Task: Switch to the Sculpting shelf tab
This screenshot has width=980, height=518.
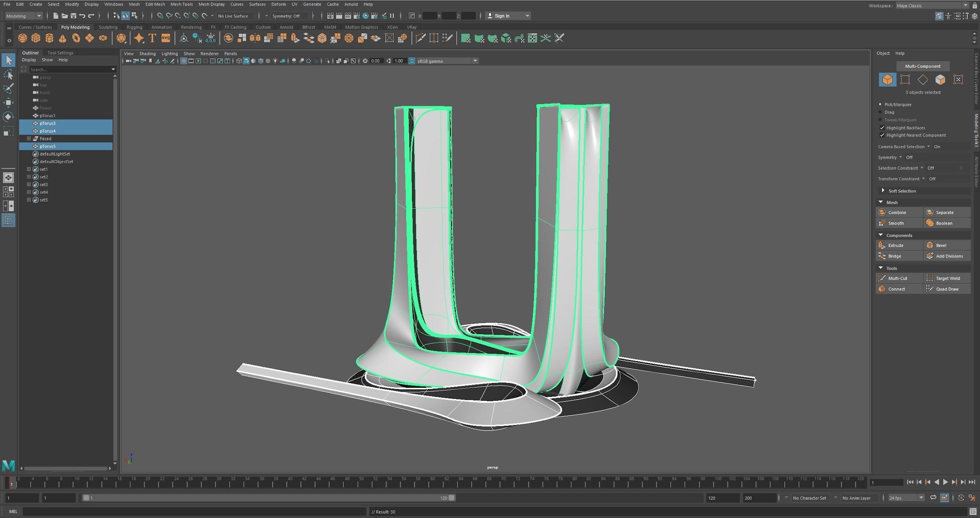Action: [108, 27]
